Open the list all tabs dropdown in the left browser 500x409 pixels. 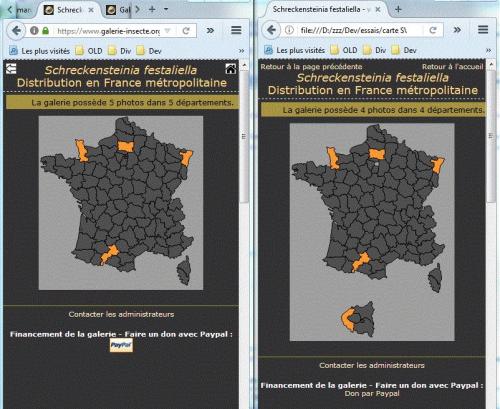click(x=166, y=9)
